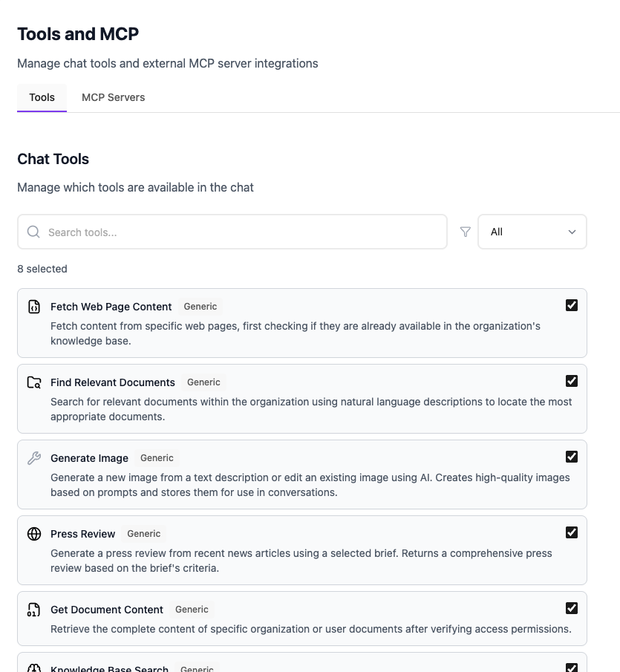Screen dimensions: 620x672
Task: Disable the Generate Image tool
Action: coord(572,456)
